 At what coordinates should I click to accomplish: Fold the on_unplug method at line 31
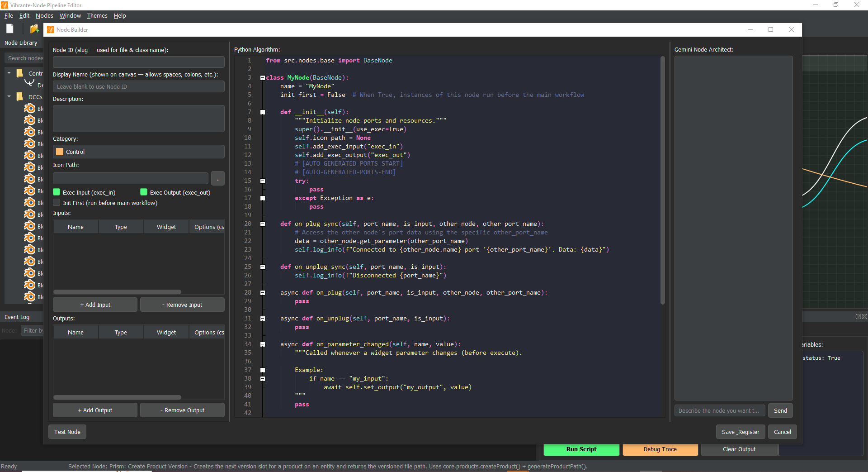(263, 319)
